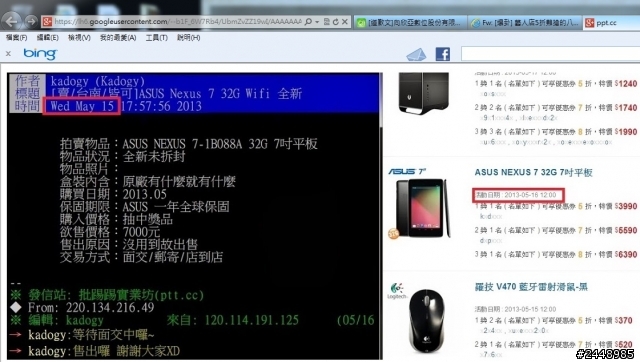Click the line 物品狀況:全新未拆封
The image size is (640, 362).
point(122,156)
